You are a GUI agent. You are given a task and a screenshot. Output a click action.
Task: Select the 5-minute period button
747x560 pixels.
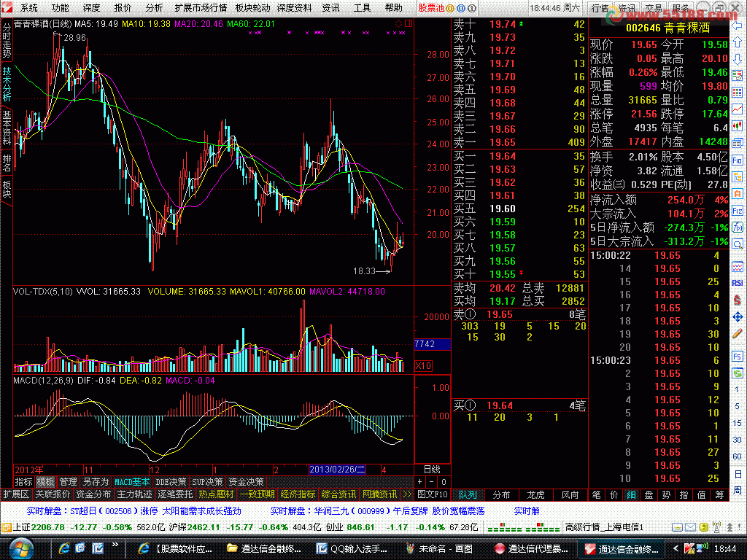(x=738, y=406)
